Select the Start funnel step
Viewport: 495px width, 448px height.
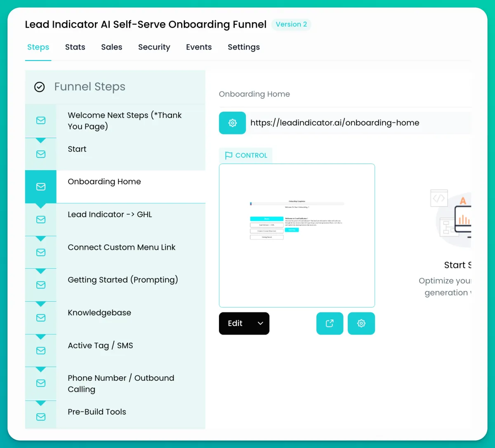coord(115,154)
